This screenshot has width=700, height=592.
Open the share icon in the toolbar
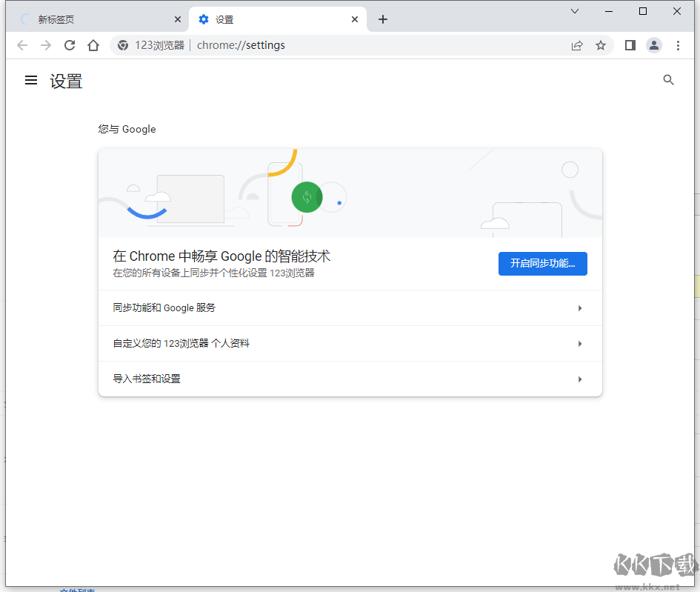(x=577, y=45)
